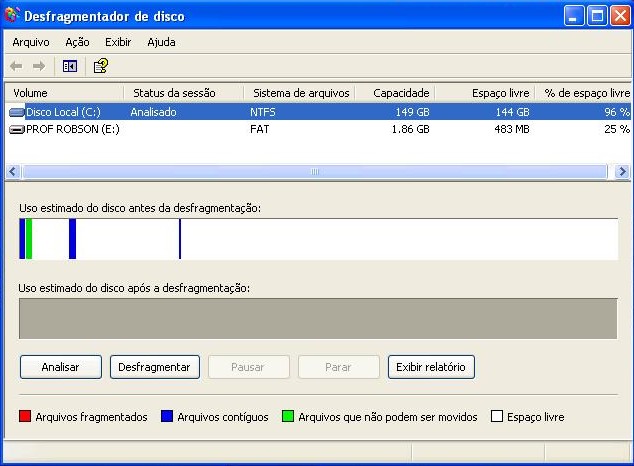The width and height of the screenshot is (634, 466).
Task: Sort by the Volume column header
Action: (x=65, y=93)
